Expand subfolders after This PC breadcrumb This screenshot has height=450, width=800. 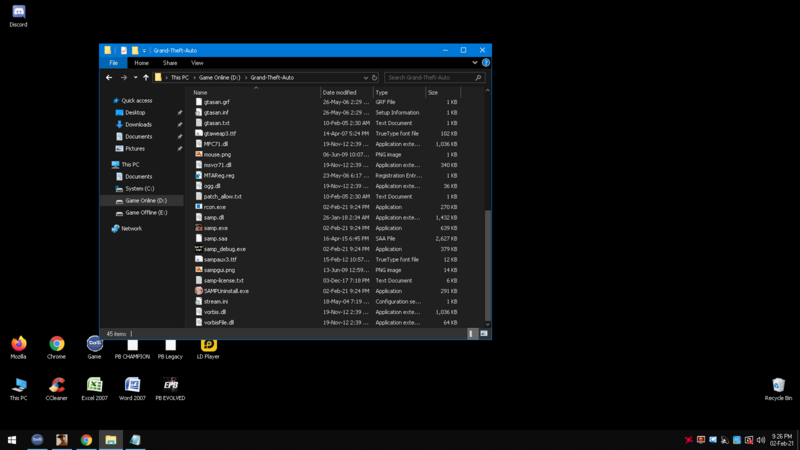click(x=194, y=78)
